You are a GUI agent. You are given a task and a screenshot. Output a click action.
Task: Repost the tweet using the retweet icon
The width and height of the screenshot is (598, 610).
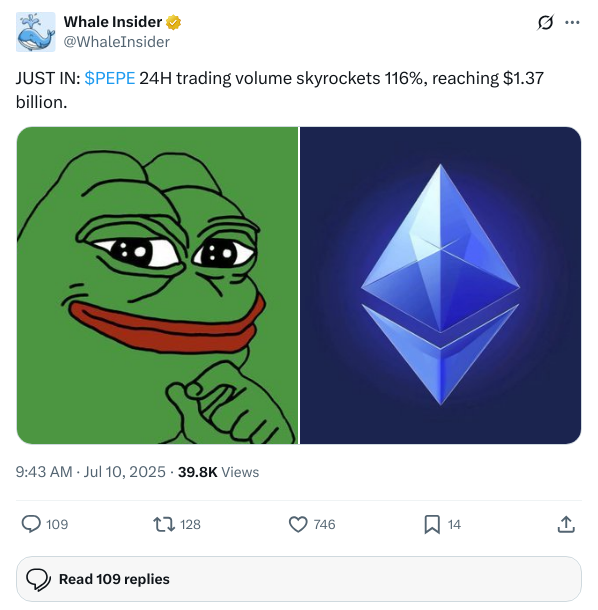tap(164, 524)
